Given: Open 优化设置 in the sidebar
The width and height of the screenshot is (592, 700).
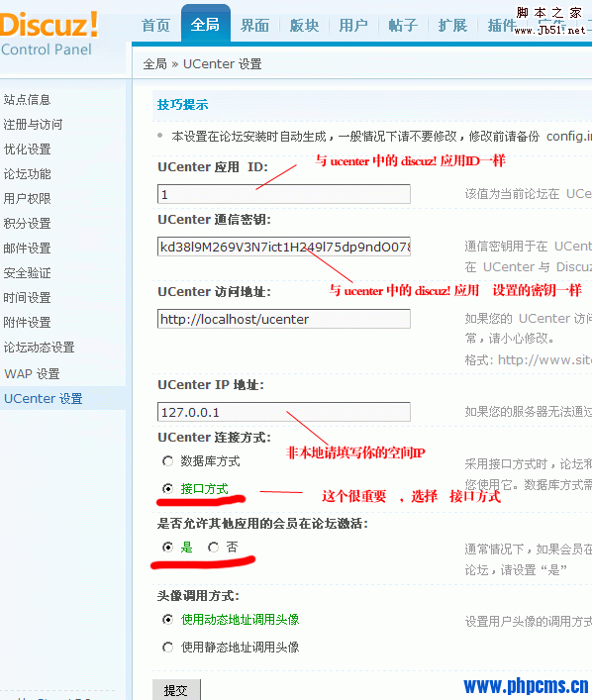Looking at the screenshot, I should pos(28,150).
